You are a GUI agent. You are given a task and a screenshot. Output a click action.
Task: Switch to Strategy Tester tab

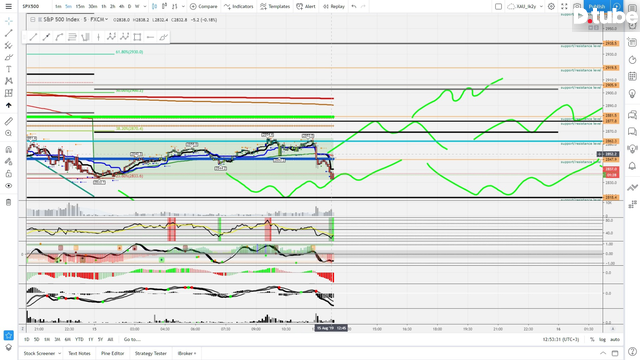pos(151,353)
